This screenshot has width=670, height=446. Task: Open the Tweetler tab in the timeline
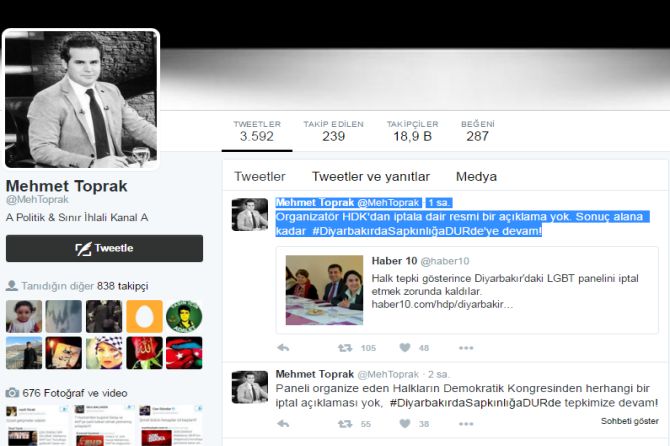260,176
